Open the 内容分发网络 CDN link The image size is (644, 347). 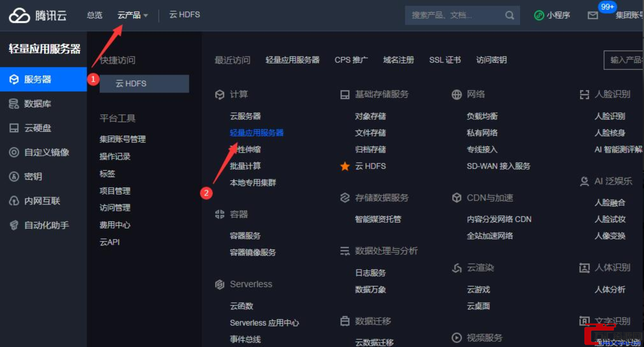pyautogui.click(x=499, y=219)
